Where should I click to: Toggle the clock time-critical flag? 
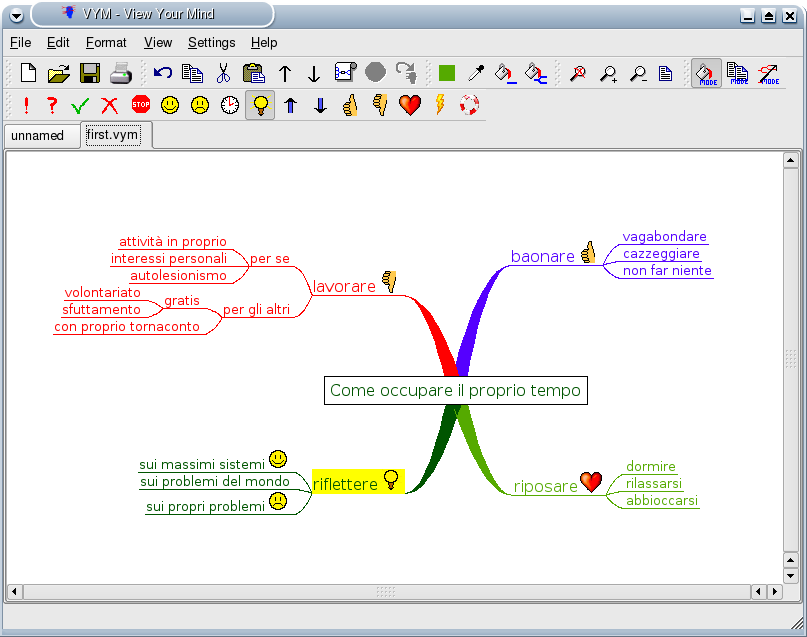pyautogui.click(x=230, y=105)
